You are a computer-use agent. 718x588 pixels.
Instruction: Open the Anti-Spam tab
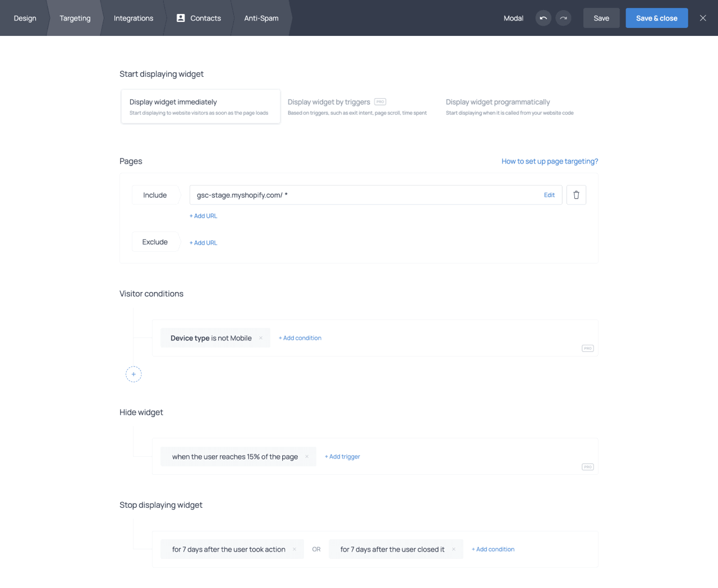point(261,18)
